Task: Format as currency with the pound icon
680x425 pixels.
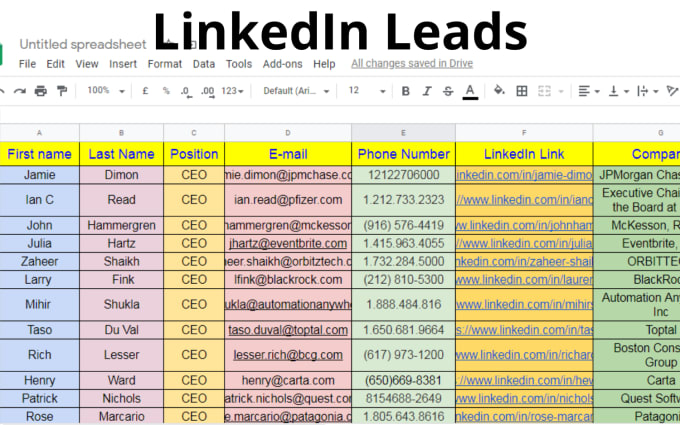Action: pyautogui.click(x=145, y=91)
